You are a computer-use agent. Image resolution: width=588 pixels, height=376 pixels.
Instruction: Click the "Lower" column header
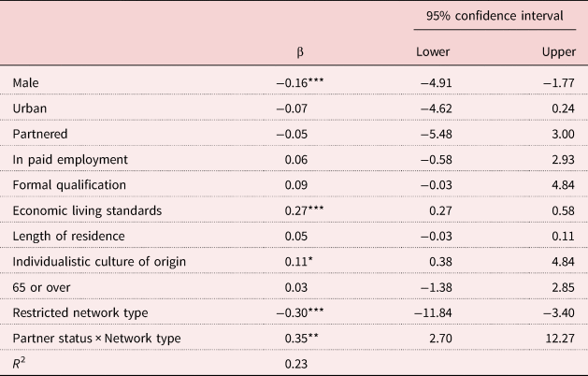431,52
